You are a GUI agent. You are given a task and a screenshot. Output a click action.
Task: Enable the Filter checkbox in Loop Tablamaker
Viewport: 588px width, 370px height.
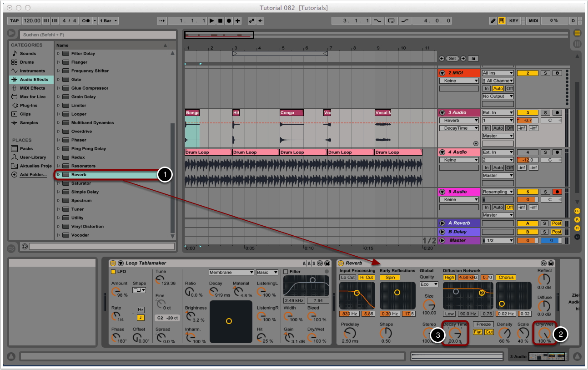(286, 272)
